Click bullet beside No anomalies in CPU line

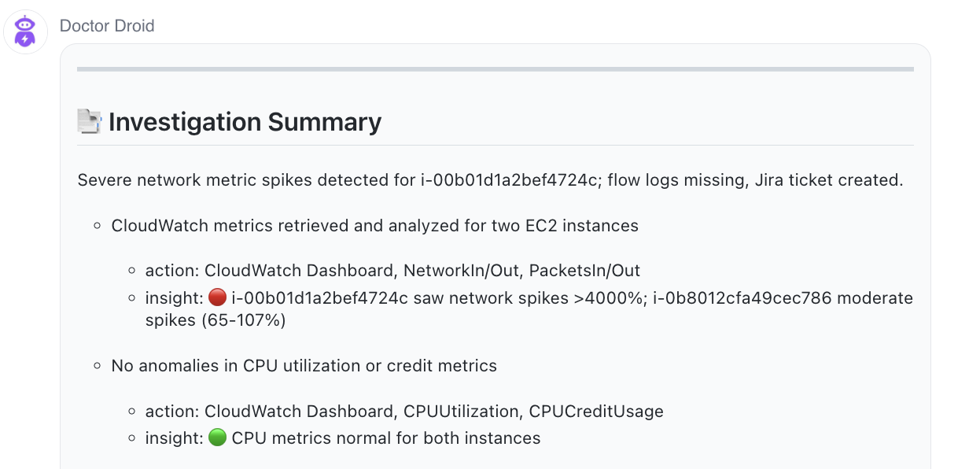(98, 366)
